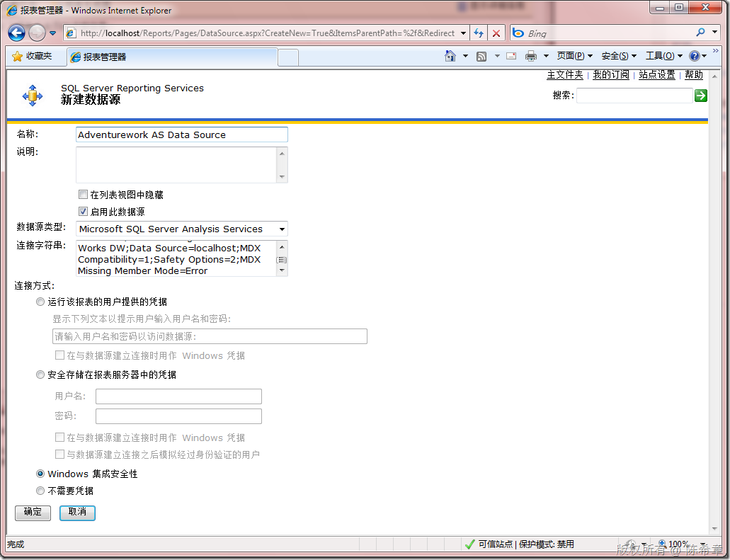Expand the Print options dropdown arrow
The height and width of the screenshot is (560, 730).
[x=546, y=57]
